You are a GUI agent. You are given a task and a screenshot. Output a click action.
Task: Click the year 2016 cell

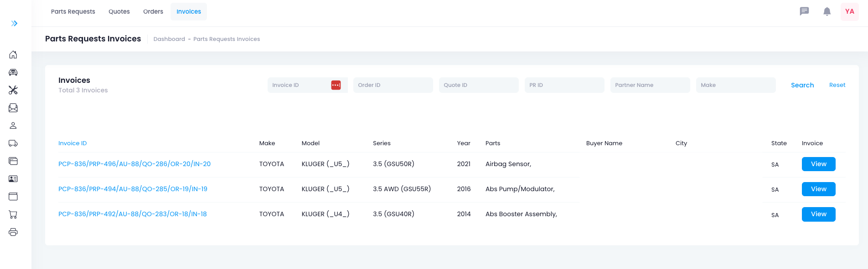pos(464,189)
